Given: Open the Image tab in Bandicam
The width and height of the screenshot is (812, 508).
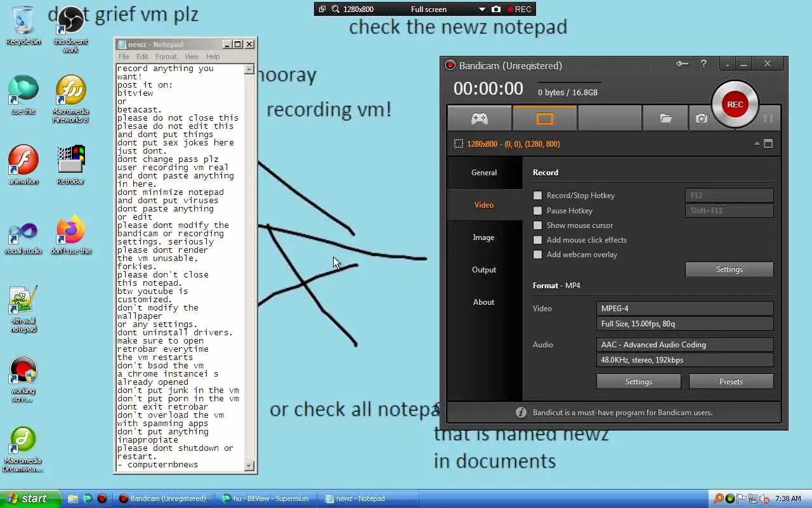Looking at the screenshot, I should pyautogui.click(x=484, y=237).
